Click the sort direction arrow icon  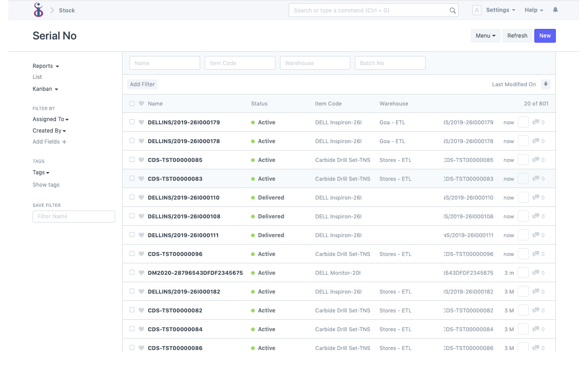tap(545, 84)
